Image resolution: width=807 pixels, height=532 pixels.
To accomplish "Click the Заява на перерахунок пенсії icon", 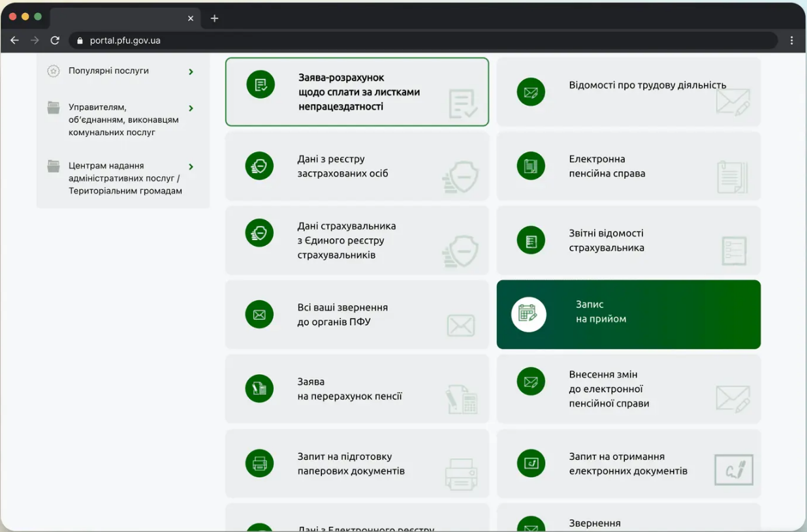I will point(259,389).
